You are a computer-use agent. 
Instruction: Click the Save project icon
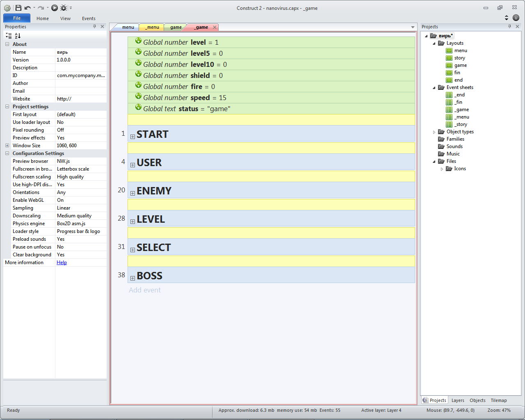tap(18, 8)
